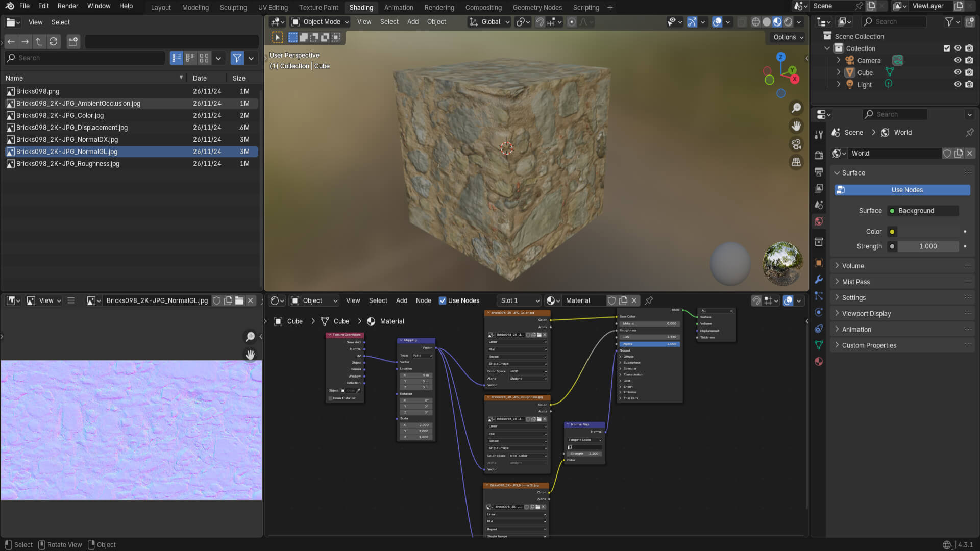Toggle camera view gizmo in viewport

[796, 144]
